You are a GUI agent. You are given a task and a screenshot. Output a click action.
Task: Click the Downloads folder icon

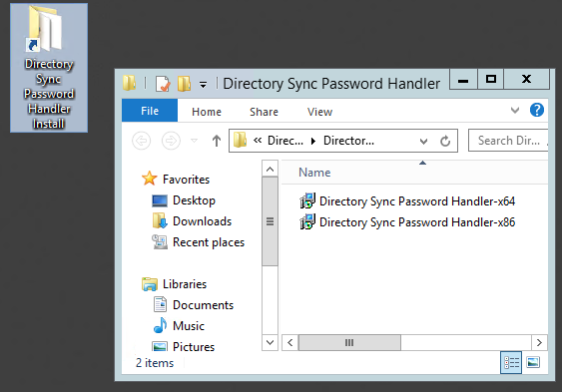tap(160, 220)
